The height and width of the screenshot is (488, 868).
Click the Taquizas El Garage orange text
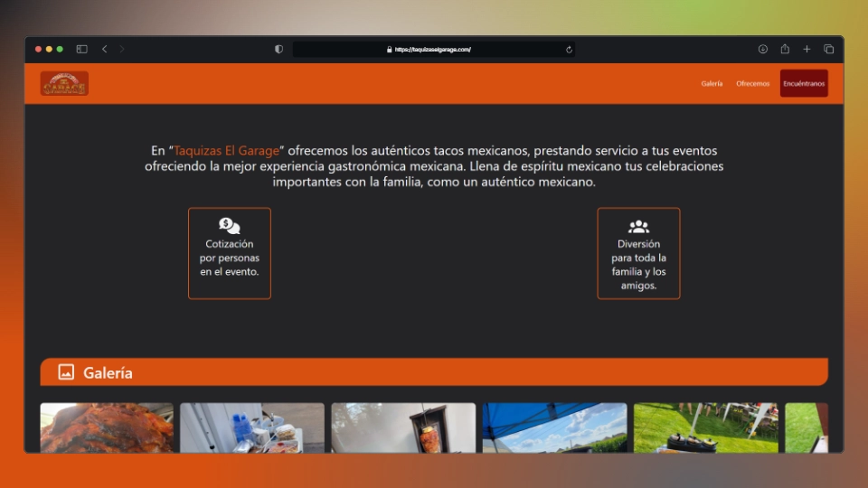[226, 151]
